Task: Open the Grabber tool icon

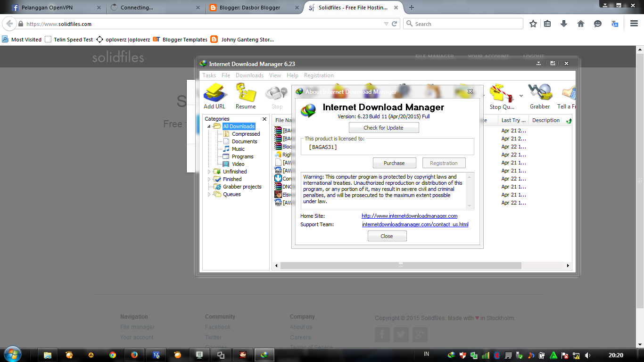Action: (x=540, y=97)
